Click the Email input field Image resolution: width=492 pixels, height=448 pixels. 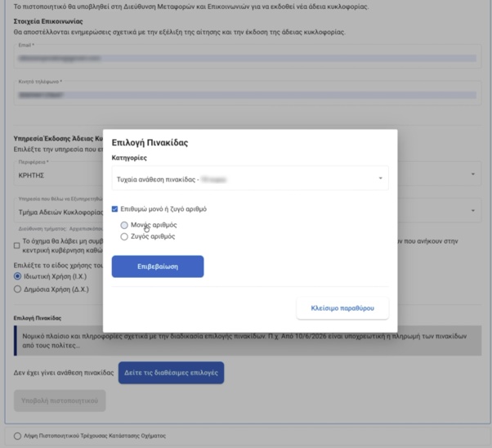pyautogui.click(x=248, y=56)
